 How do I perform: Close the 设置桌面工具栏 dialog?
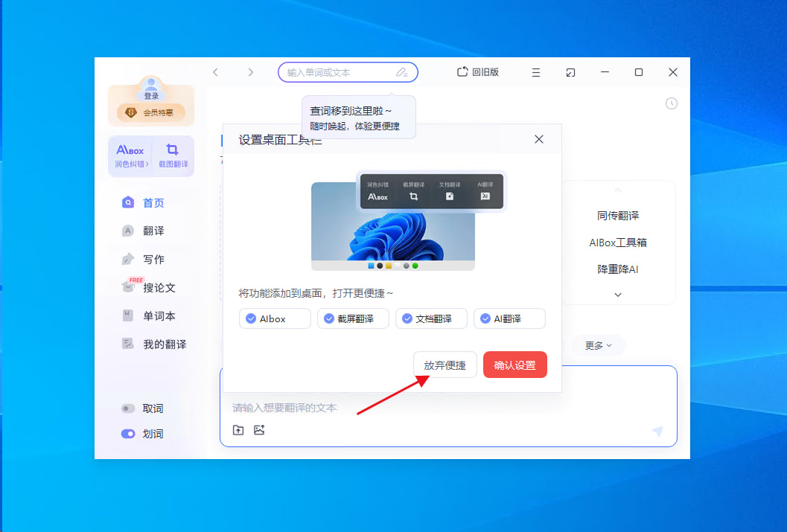(x=539, y=139)
